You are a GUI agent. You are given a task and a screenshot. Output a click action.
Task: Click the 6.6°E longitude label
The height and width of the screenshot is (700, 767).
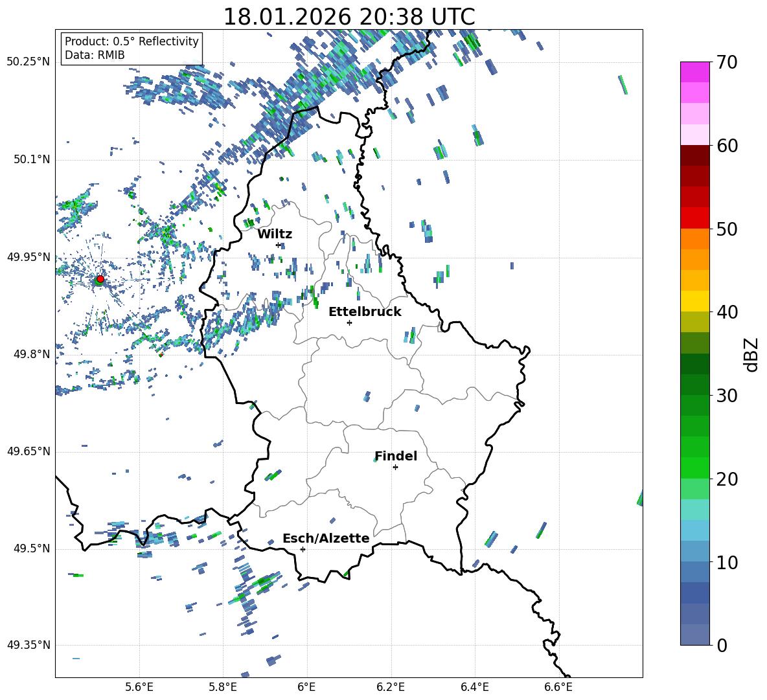558,687
